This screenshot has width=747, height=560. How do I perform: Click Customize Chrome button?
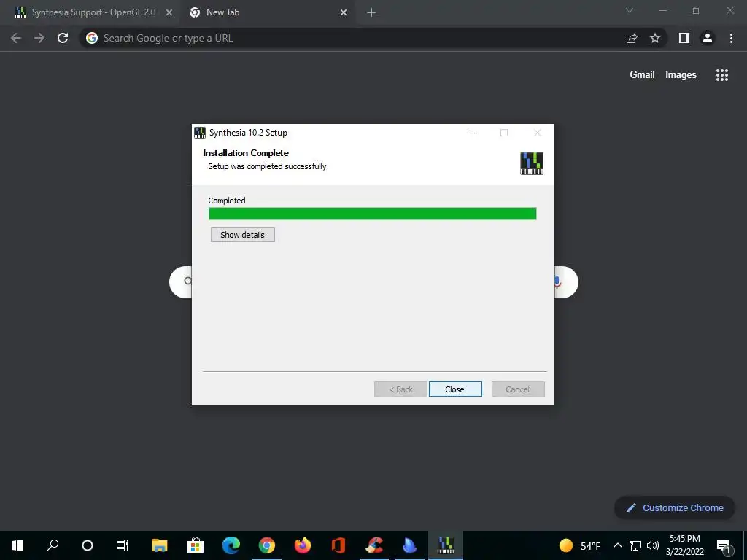(675, 507)
